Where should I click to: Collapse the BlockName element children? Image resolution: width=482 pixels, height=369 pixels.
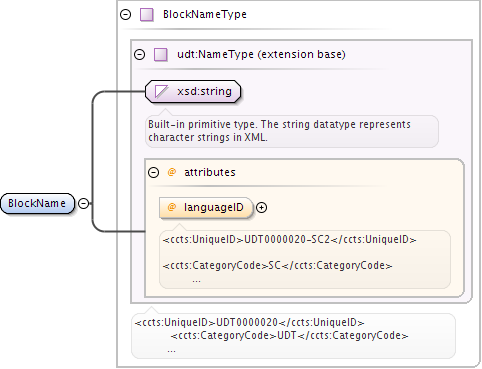pyautogui.click(x=83, y=203)
